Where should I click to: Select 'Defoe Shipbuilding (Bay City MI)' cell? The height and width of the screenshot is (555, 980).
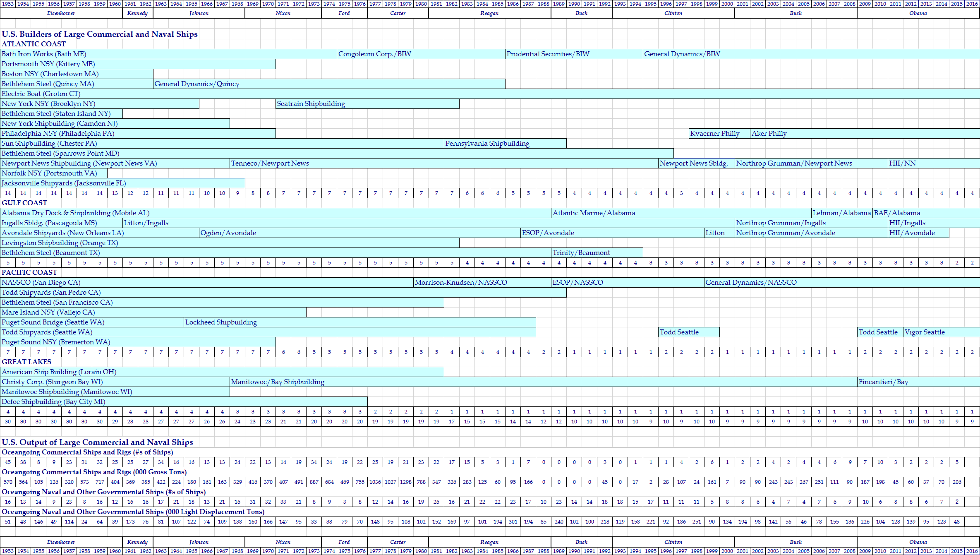184,401
